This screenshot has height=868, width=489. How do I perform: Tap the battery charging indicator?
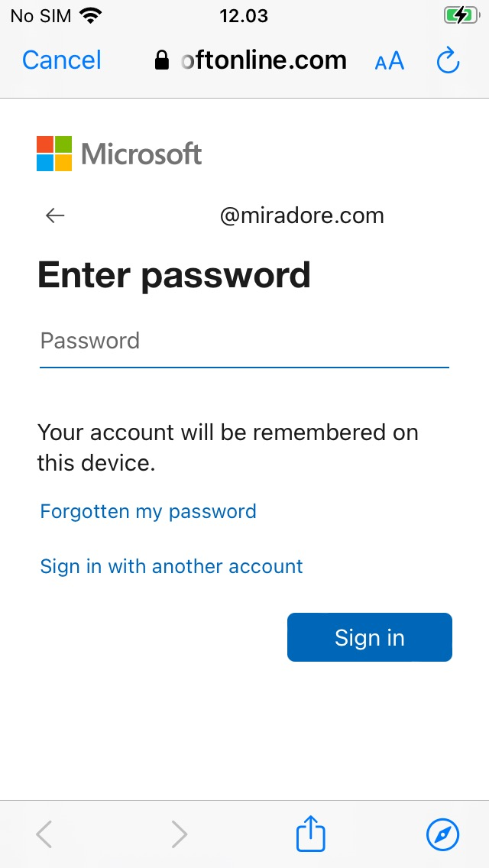tap(461, 16)
